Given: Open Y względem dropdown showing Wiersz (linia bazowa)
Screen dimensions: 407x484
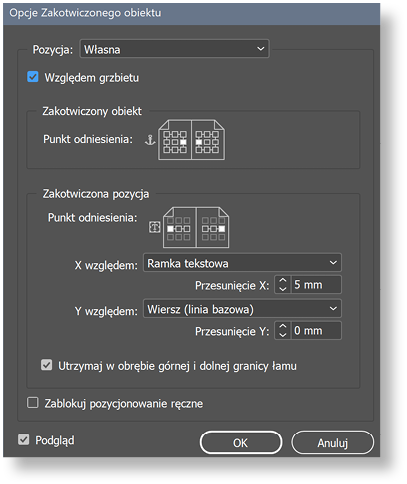Looking at the screenshot, I should point(242,309).
